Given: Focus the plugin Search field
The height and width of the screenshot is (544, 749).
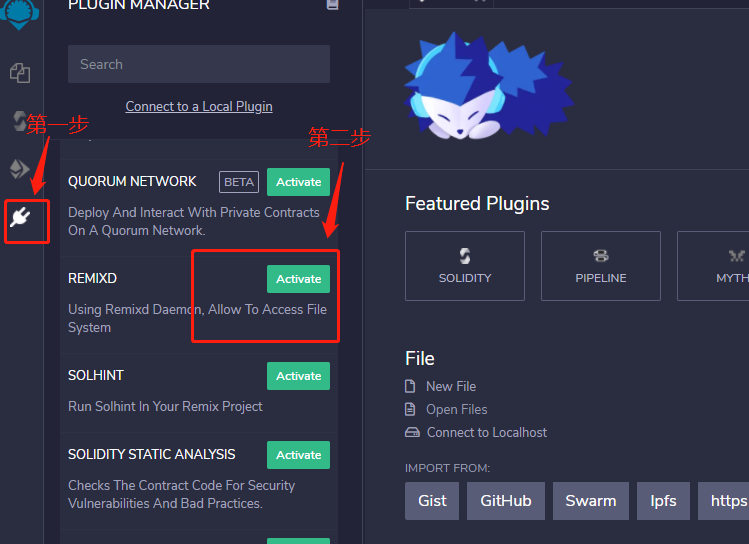Looking at the screenshot, I should coord(199,64).
